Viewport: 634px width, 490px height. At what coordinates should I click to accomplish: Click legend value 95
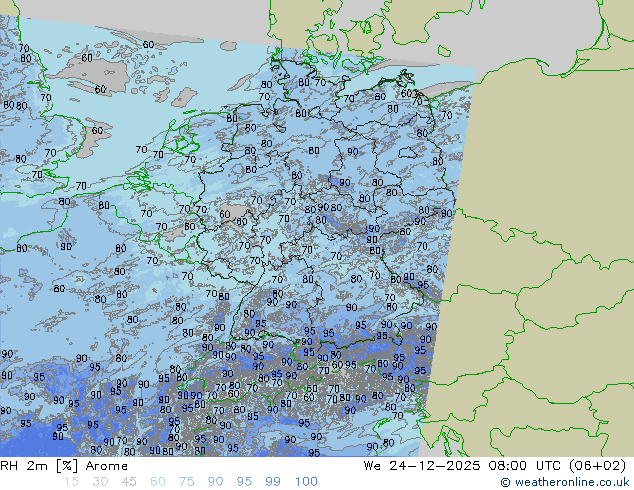244,482
